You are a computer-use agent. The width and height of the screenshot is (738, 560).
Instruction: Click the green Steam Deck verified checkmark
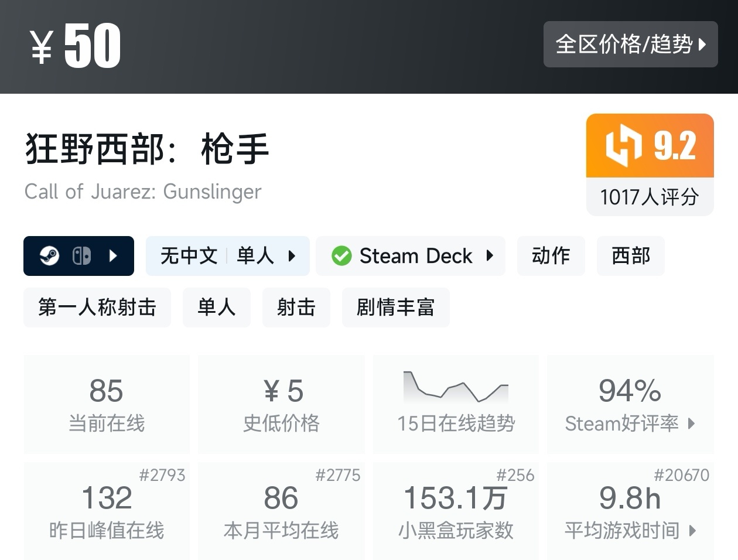coord(341,256)
